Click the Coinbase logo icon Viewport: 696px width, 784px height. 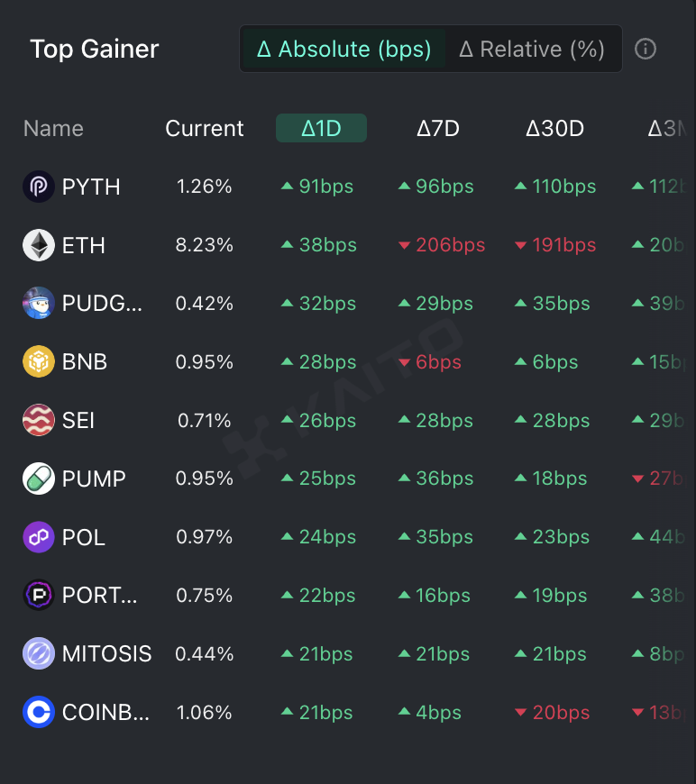click(x=39, y=713)
